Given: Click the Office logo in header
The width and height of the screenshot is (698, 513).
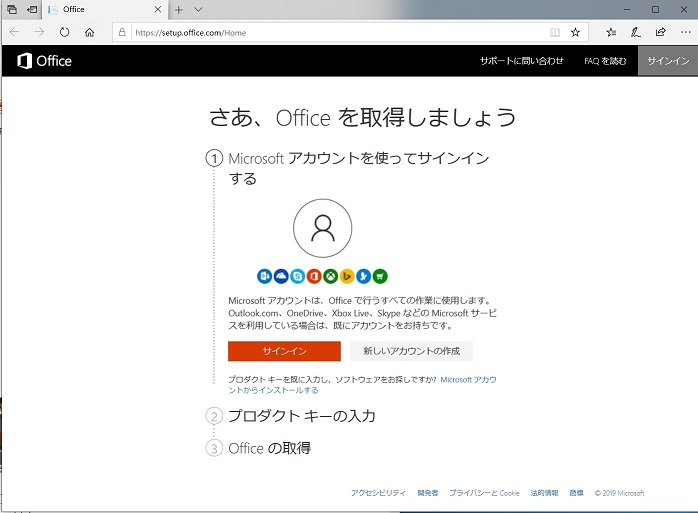Looking at the screenshot, I should click(x=44, y=61).
